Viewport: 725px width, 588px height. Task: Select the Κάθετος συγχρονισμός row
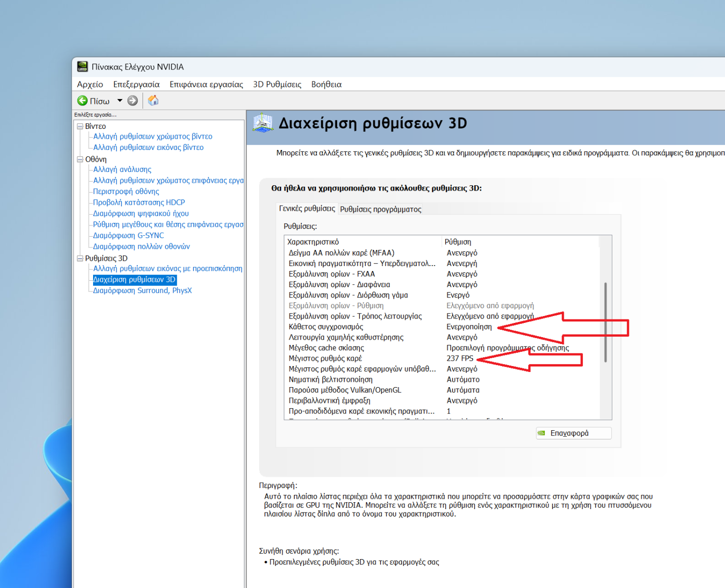click(441, 327)
